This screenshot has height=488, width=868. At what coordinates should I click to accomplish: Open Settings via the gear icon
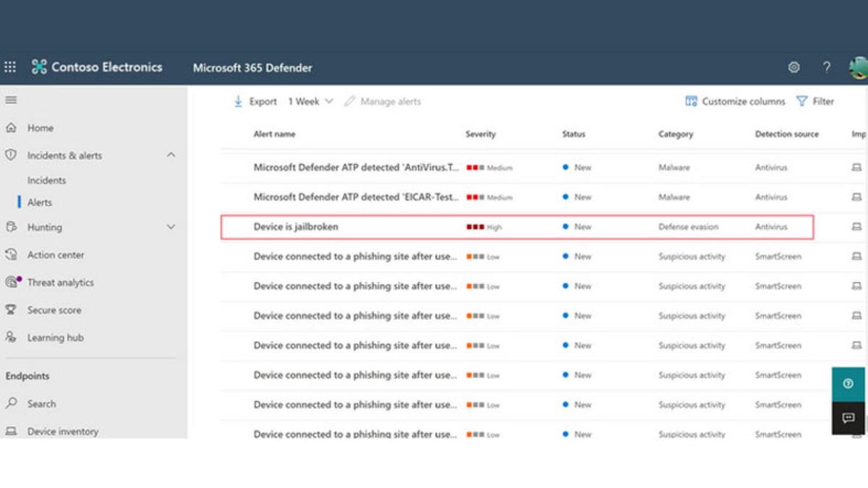(793, 67)
